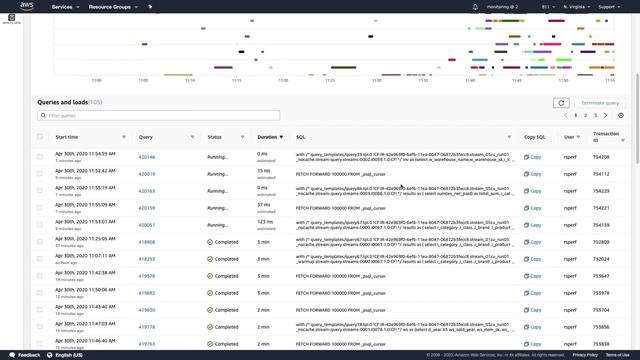Viewport: 640px width, 360px height.
Task: Open the Support dropdown menu
Action: (609, 7)
